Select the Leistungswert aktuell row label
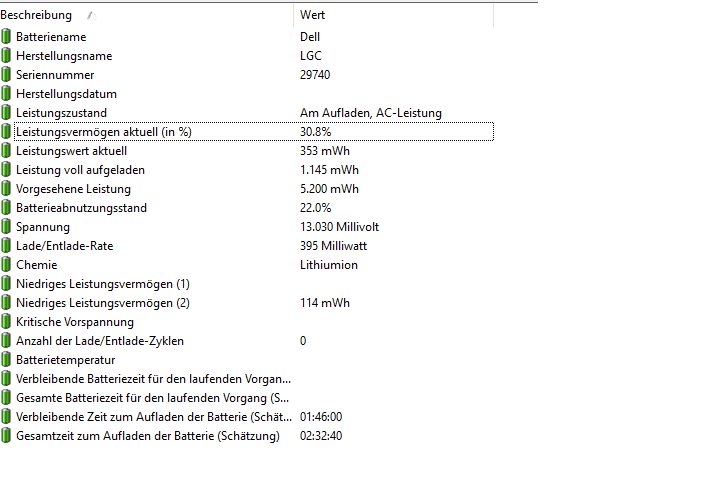Viewport: 724px width, 477px height. (72, 151)
